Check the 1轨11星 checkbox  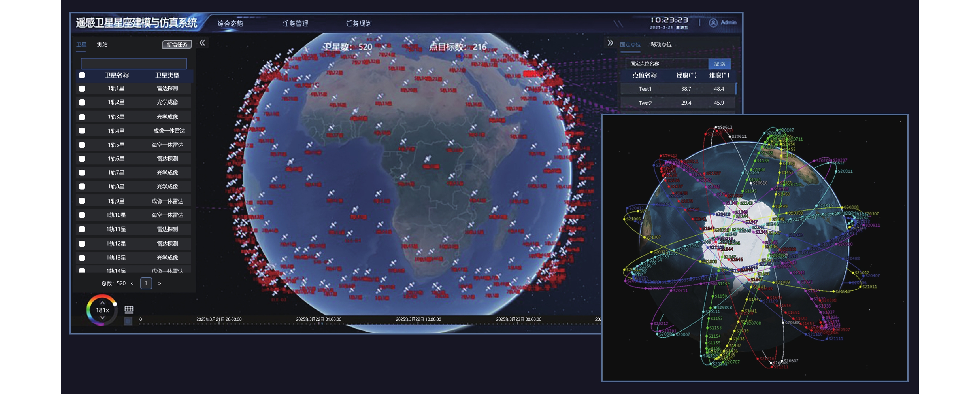82,229
